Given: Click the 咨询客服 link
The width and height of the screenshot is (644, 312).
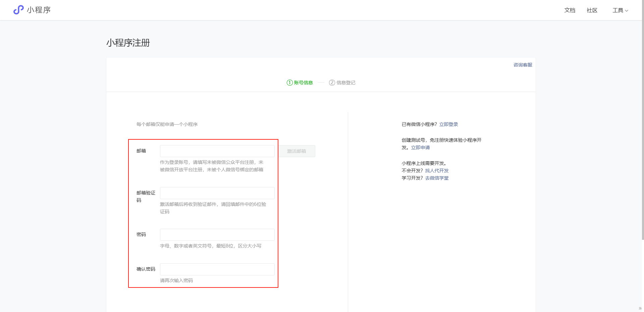Looking at the screenshot, I should (x=523, y=65).
